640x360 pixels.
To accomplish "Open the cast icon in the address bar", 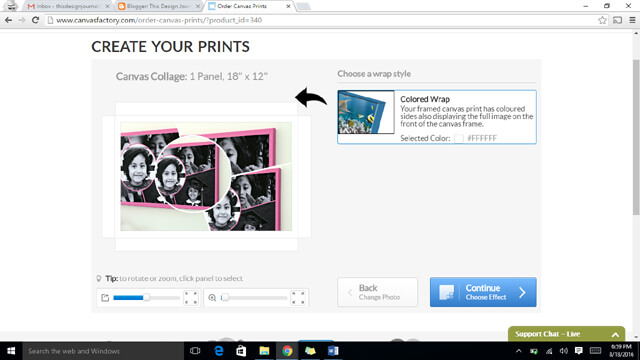I will click(618, 20).
